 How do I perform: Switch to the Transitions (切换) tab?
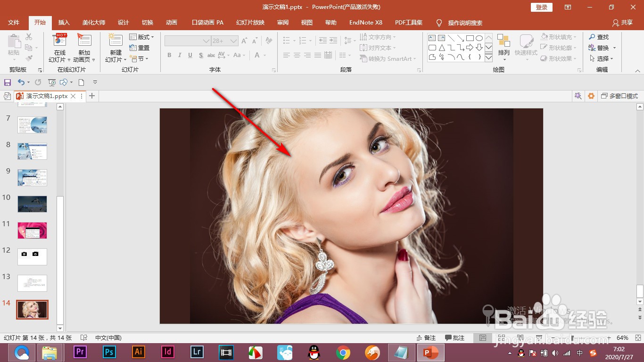tap(147, 23)
